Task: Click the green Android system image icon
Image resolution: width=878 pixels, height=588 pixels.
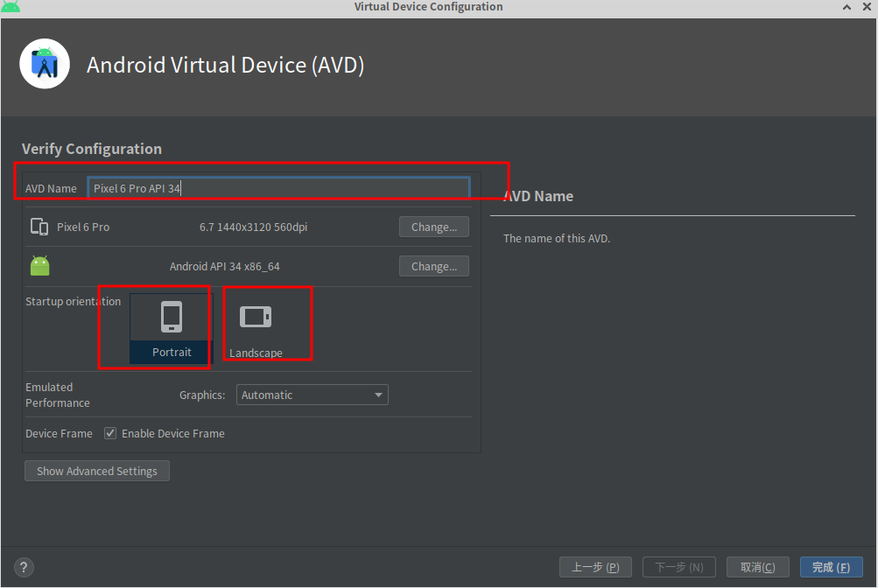Action: tap(39, 266)
